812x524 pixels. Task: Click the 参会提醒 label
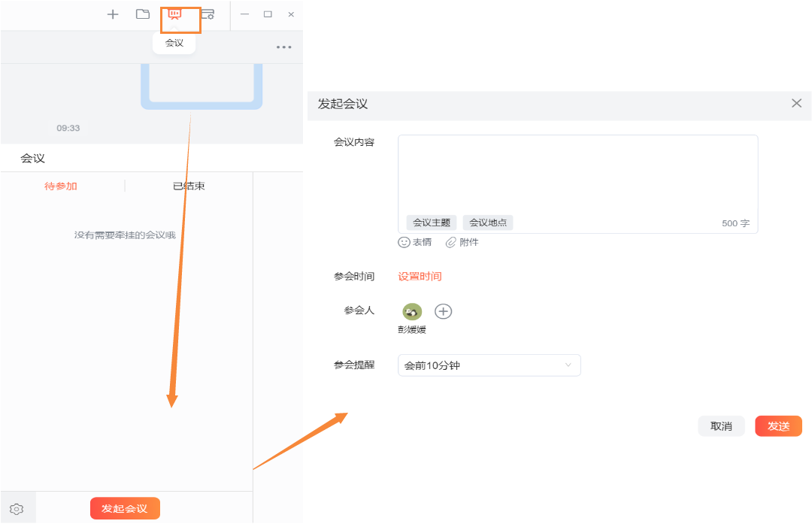pos(354,365)
